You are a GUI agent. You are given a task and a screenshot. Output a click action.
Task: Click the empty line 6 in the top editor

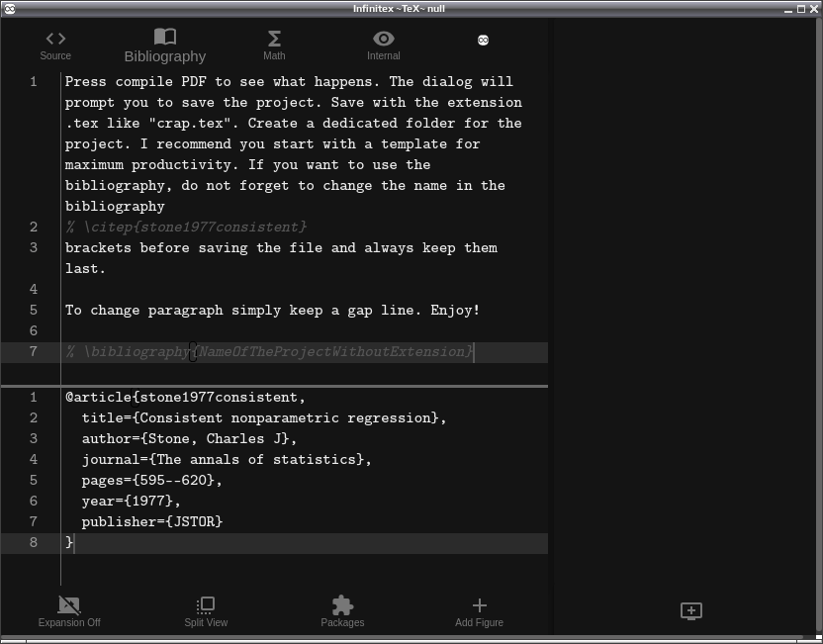tap(305, 330)
